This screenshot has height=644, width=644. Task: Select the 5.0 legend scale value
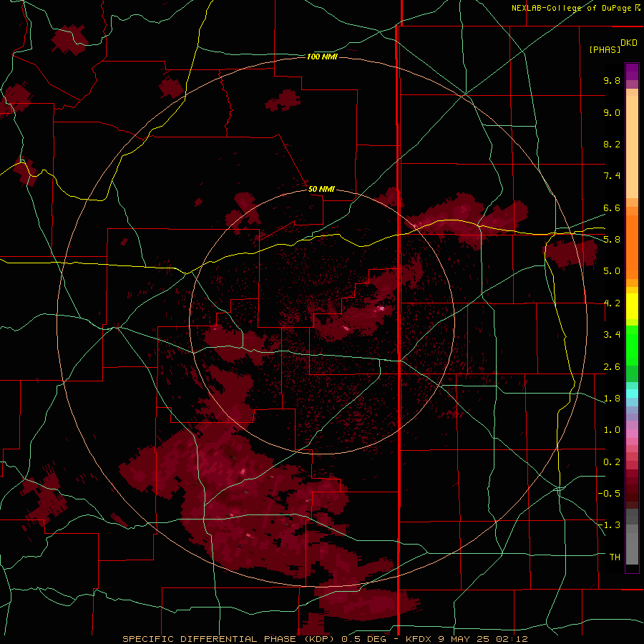click(x=612, y=271)
